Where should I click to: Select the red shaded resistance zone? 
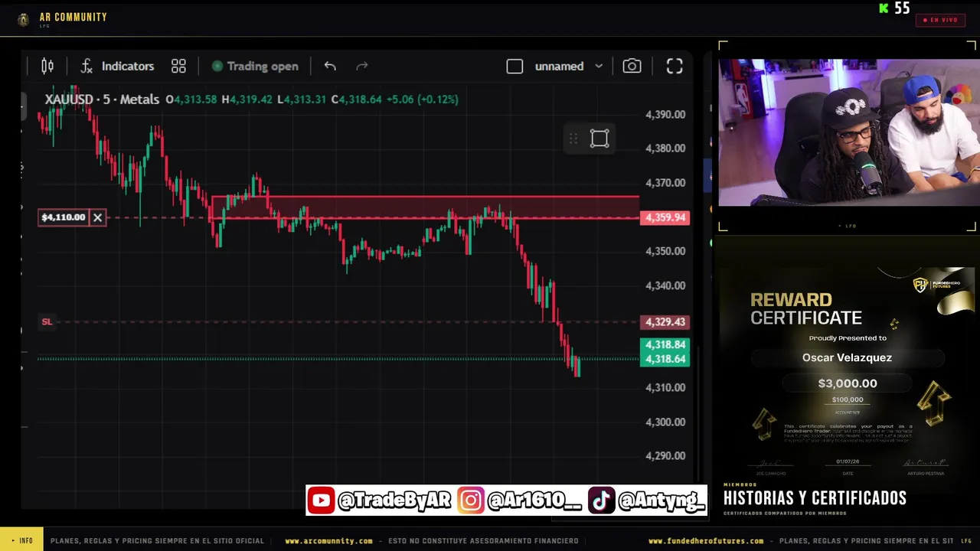click(x=425, y=207)
